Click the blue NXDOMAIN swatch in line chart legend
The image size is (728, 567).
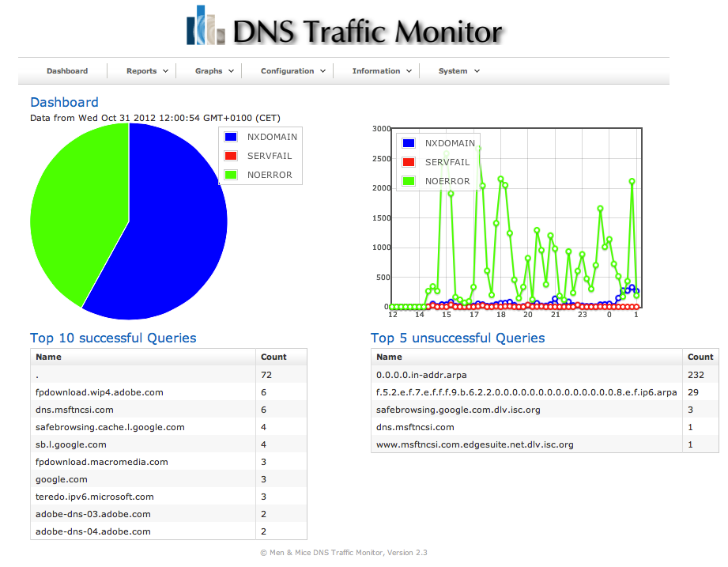[x=409, y=143]
